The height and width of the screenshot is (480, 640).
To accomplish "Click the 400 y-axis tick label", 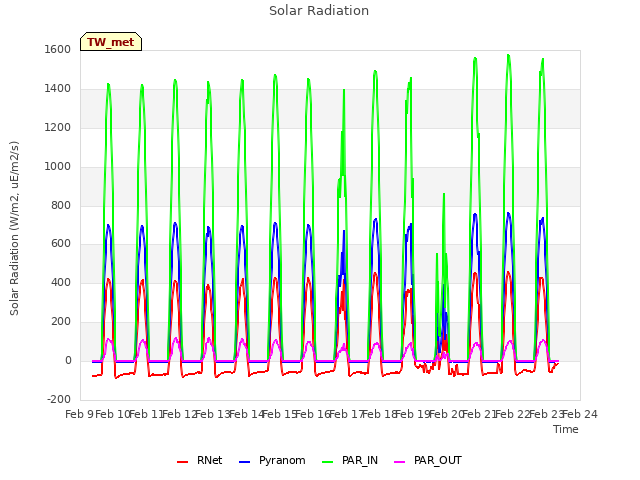I will tap(61, 282).
